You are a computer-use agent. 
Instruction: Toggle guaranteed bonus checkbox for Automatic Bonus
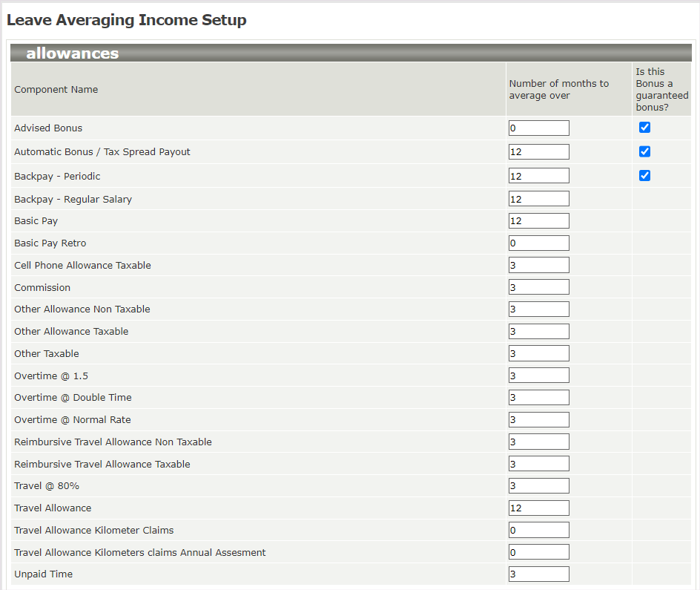[x=644, y=151]
